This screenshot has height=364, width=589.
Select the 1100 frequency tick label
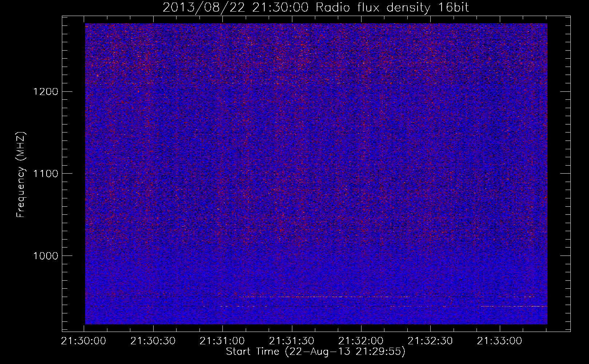tap(46, 174)
